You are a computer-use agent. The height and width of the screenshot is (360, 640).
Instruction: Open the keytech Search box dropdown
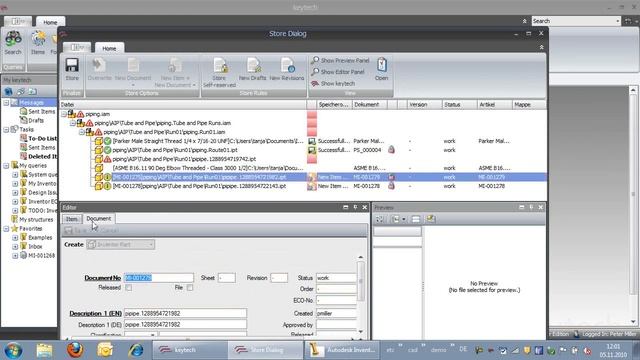click(618, 21)
